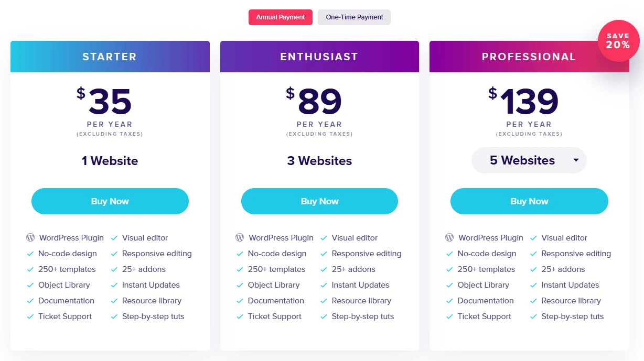Image resolution: width=644 pixels, height=361 pixels.
Task: Select the Starter plan header
Action: coord(110,57)
